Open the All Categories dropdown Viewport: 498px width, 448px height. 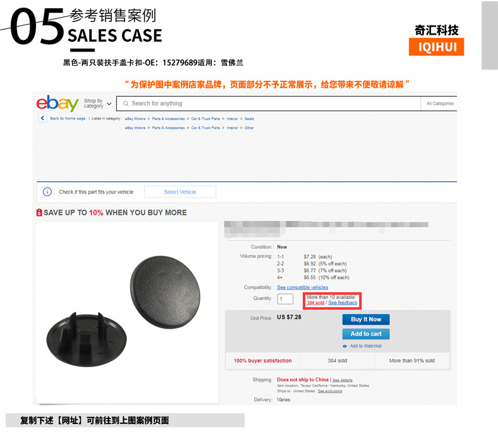coord(440,104)
